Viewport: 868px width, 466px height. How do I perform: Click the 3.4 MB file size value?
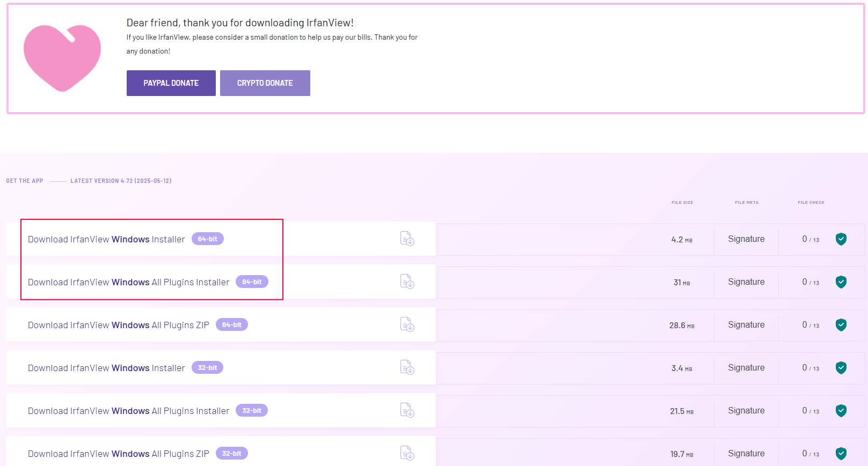click(682, 368)
